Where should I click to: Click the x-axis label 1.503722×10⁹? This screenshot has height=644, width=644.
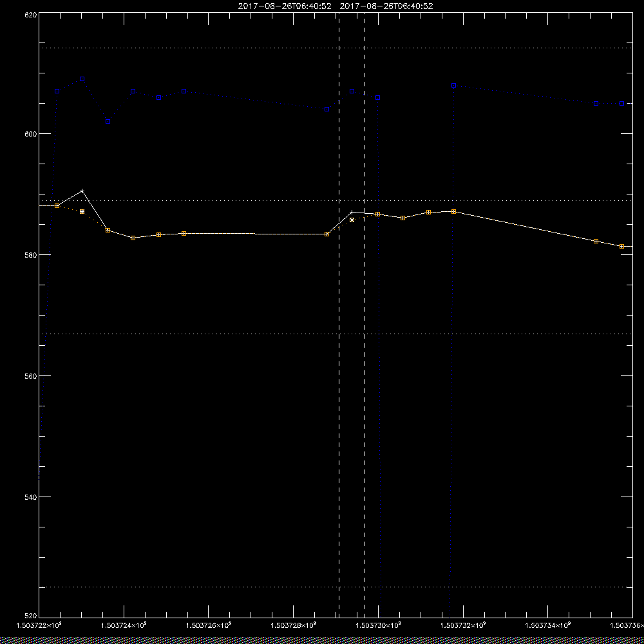point(39,625)
